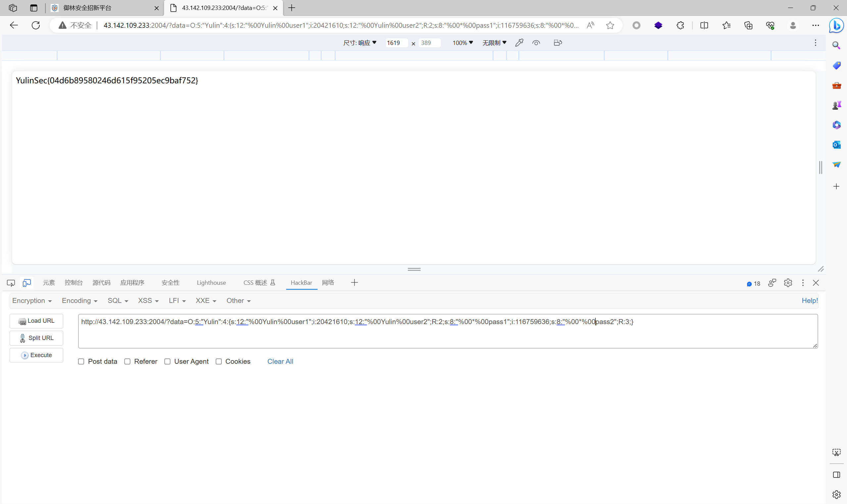Rotate the emulated device viewport

[x=557, y=43]
